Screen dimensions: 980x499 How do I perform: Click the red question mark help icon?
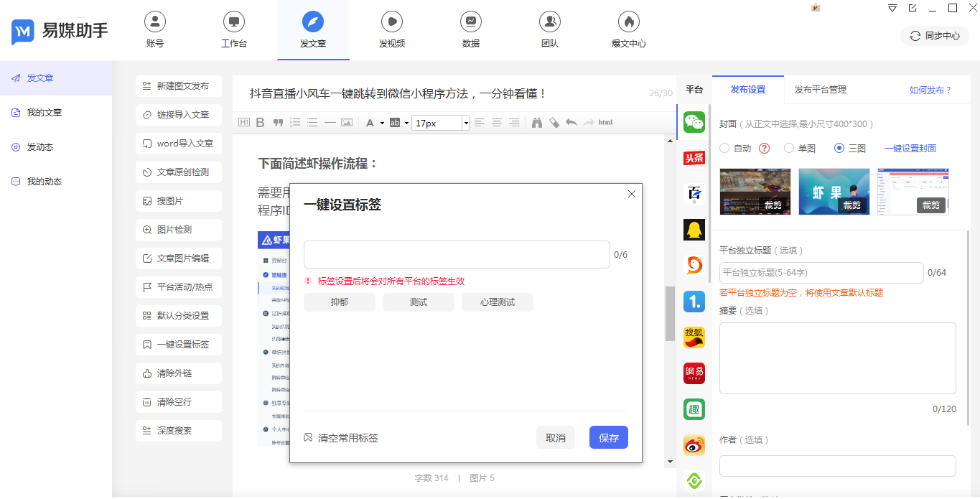[x=765, y=149]
